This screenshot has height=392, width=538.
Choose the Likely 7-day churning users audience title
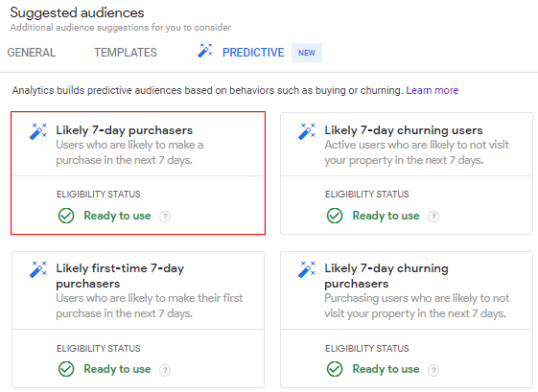(404, 130)
